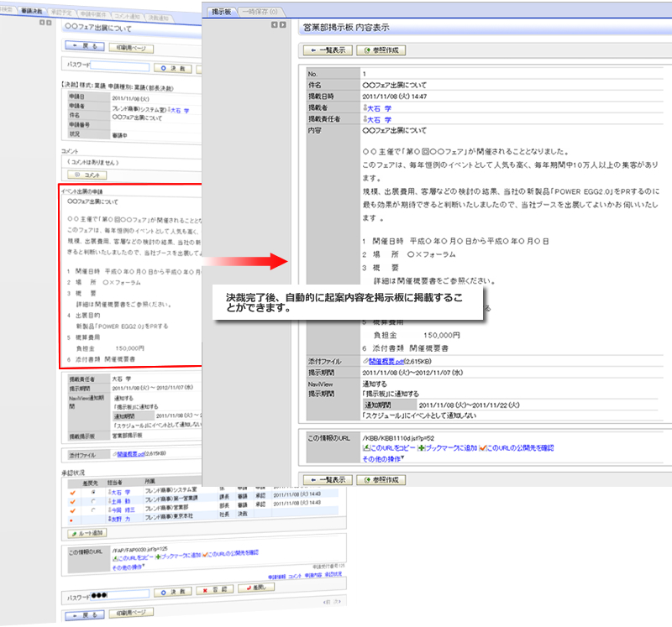Click 参照作成 button below the URL section
672x627 pixels.
tap(381, 479)
